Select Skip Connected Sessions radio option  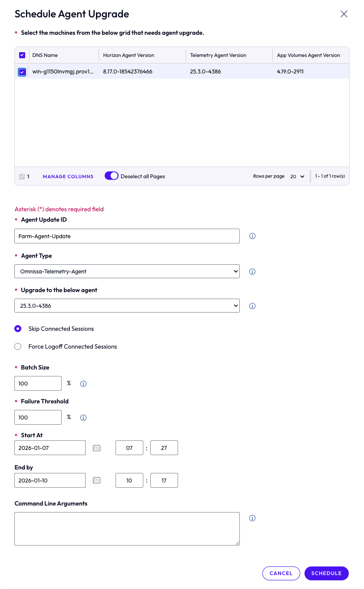click(18, 329)
